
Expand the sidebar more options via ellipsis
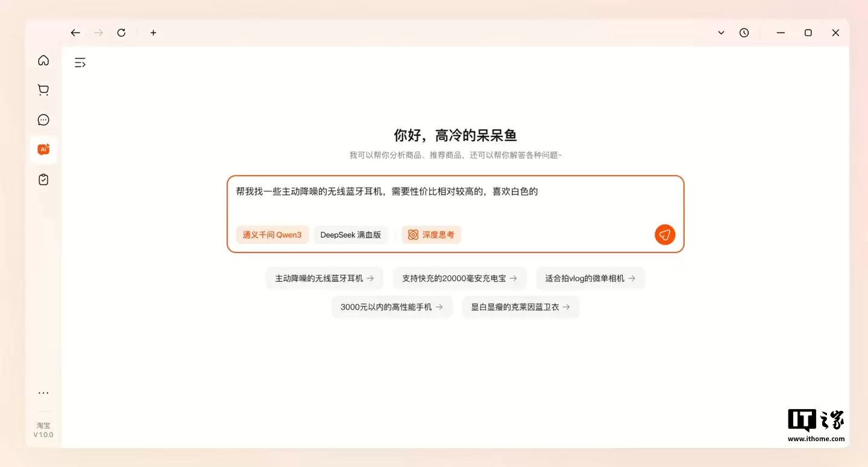tap(43, 393)
